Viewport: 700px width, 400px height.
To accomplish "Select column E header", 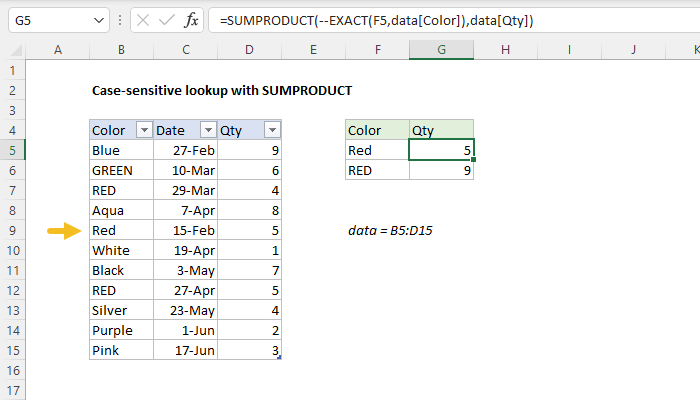I will point(313,50).
